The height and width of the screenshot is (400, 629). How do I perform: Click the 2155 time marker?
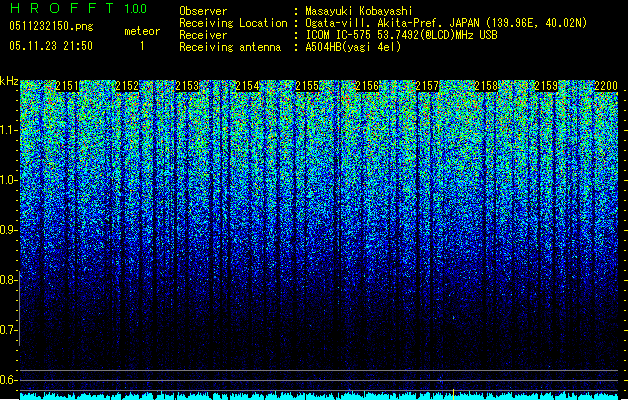coord(307,86)
